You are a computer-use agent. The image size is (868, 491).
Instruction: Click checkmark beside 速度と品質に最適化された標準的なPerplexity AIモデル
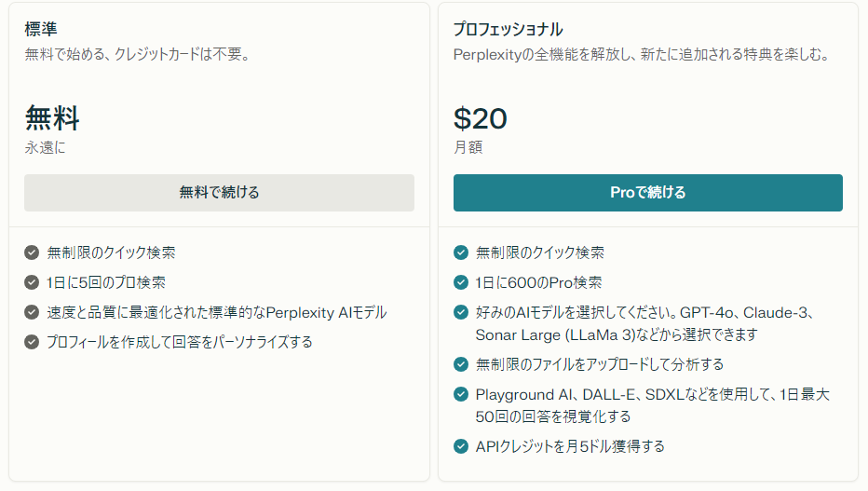(32, 312)
